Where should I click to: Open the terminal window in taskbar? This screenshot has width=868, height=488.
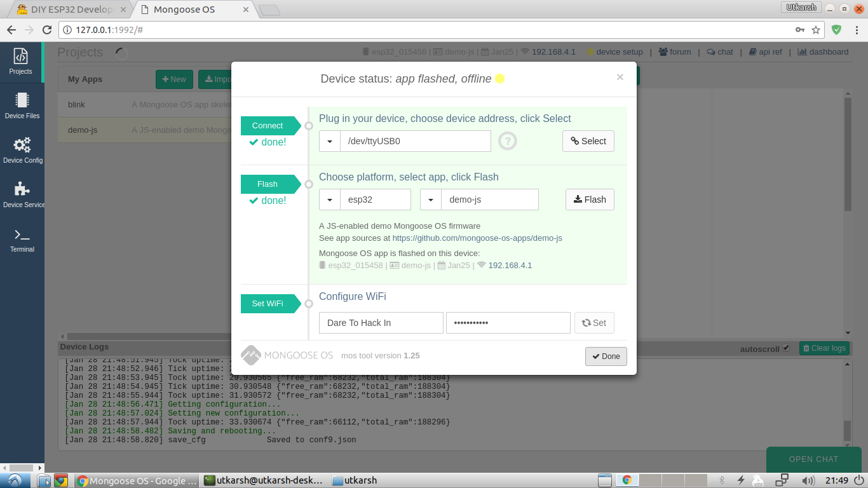pyautogui.click(x=264, y=480)
